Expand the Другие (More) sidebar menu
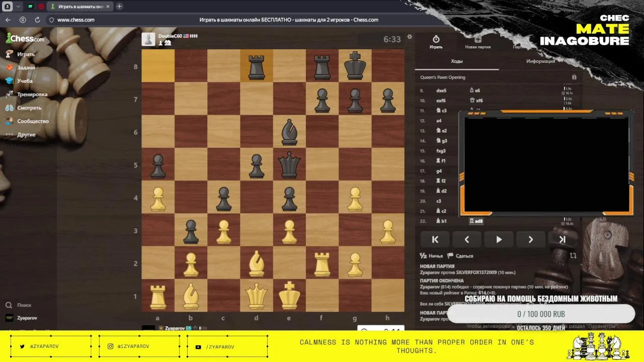 point(20,135)
